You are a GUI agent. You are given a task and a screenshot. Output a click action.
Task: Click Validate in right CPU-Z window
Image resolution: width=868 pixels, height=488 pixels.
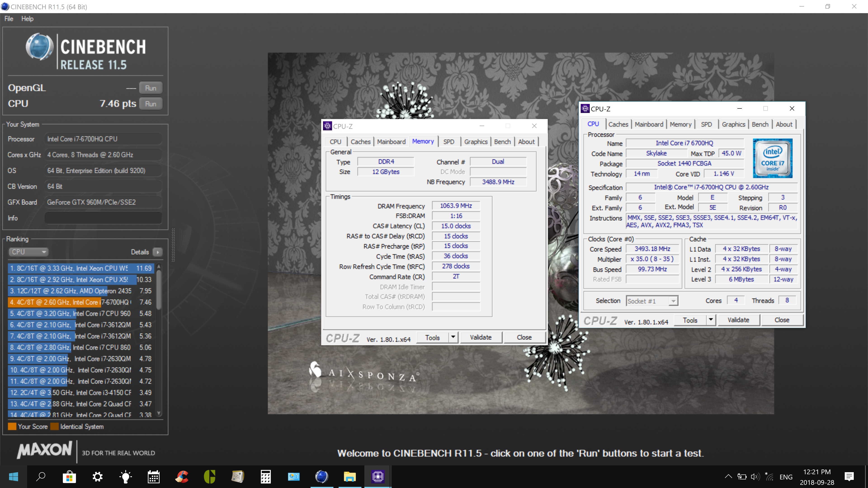tap(738, 320)
